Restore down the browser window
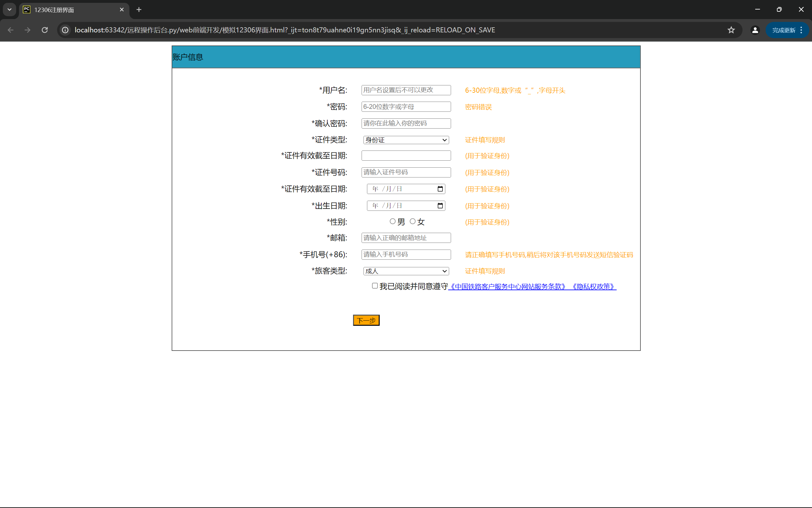The height and width of the screenshot is (508, 812). pos(779,10)
